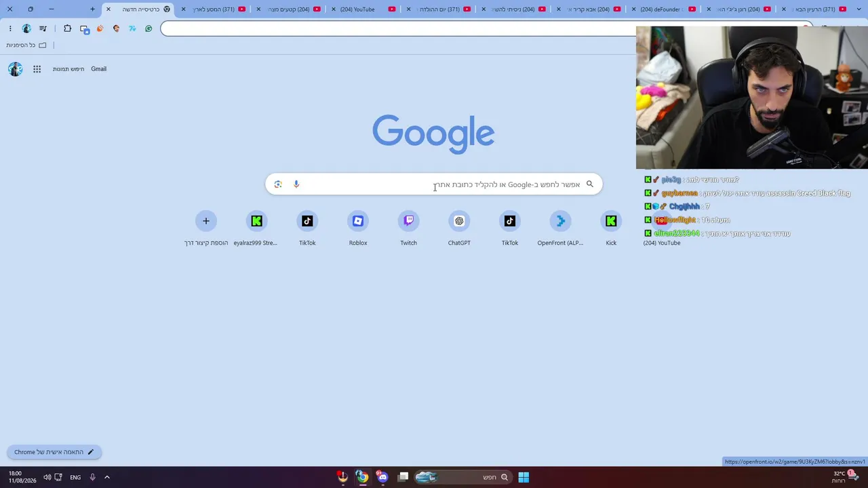Open the ChatGPT shortcut
The height and width of the screenshot is (488, 868).
point(459,229)
